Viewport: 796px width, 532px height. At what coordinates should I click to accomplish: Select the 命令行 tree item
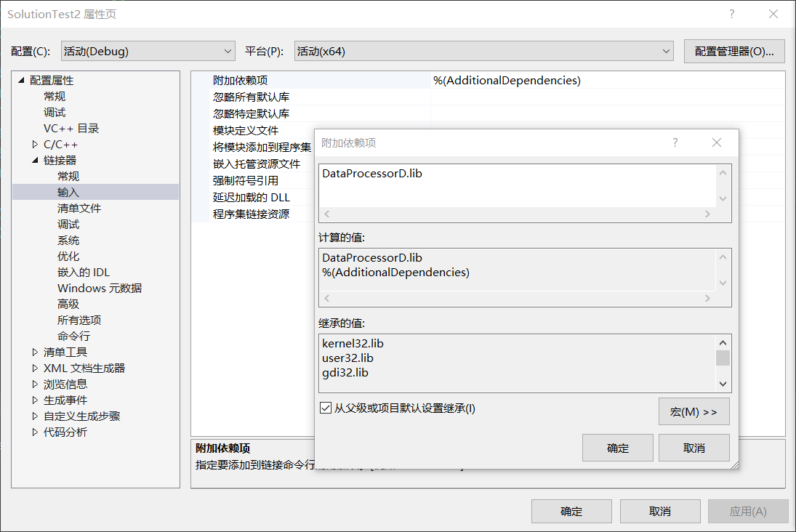[x=73, y=336]
